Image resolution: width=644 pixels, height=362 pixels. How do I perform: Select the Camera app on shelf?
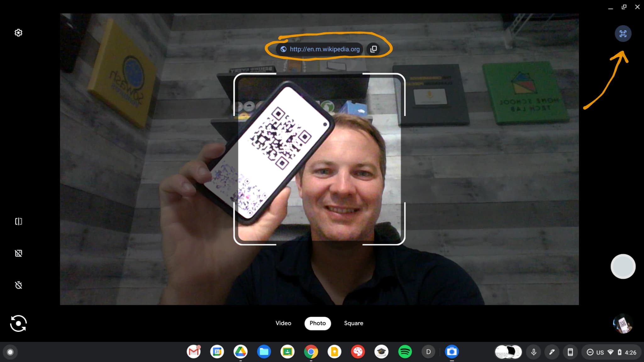pos(452,352)
